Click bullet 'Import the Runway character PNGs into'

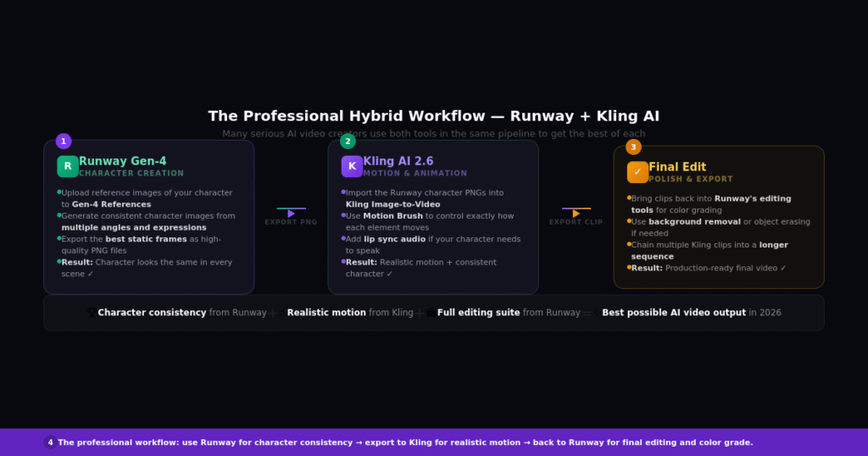click(x=425, y=192)
